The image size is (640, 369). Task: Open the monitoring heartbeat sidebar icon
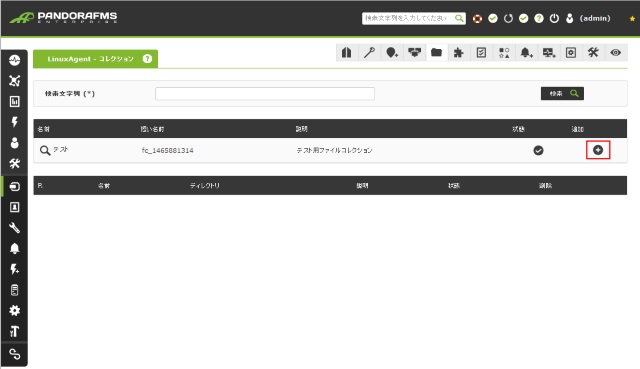tap(15, 60)
